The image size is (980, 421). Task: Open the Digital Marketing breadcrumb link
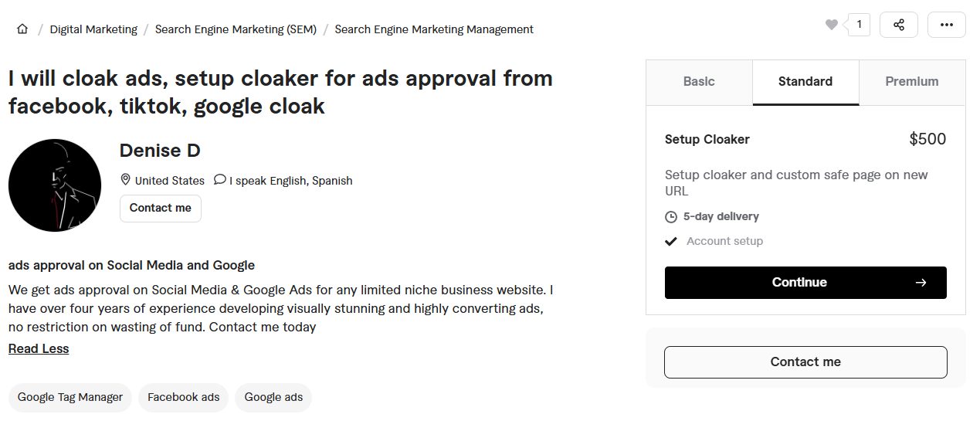click(x=93, y=29)
